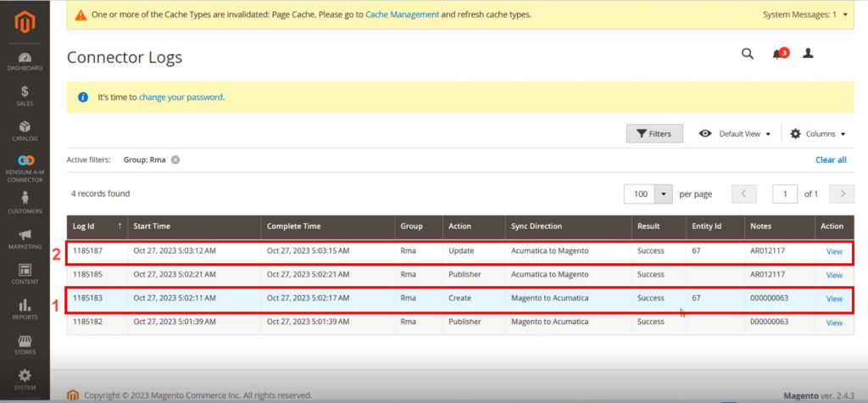Open the Filters panel
The image size is (868, 403).
pos(654,133)
